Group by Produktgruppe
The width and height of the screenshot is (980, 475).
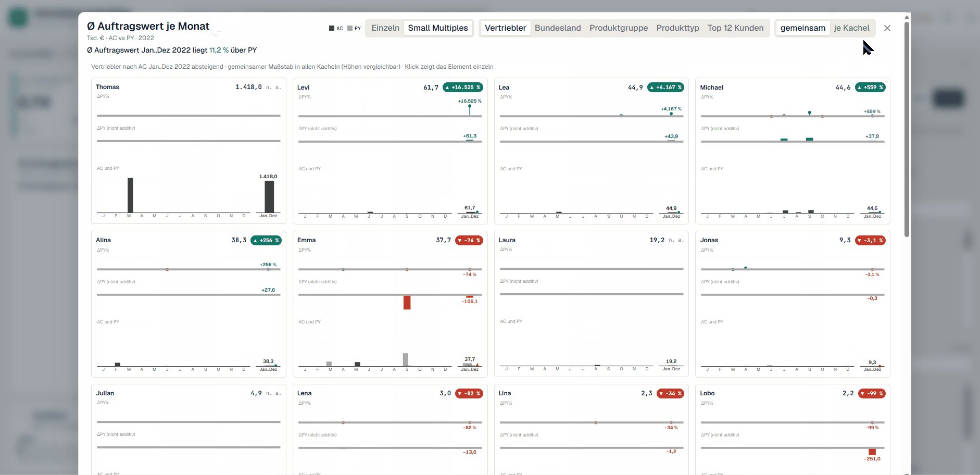619,28
